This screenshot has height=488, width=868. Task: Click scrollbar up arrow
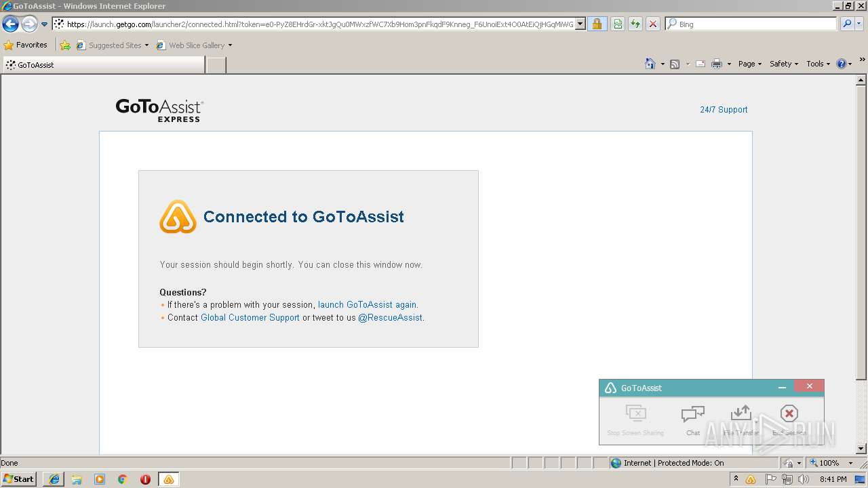tap(861, 80)
